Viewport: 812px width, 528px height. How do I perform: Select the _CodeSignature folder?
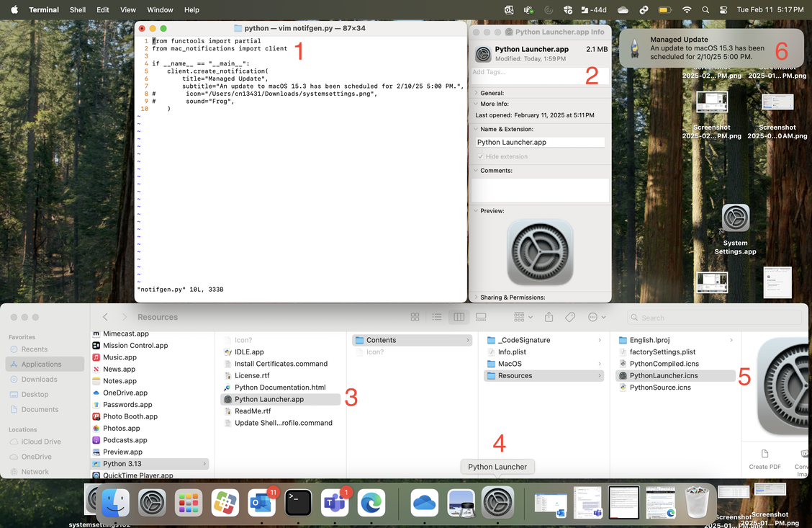click(543, 340)
